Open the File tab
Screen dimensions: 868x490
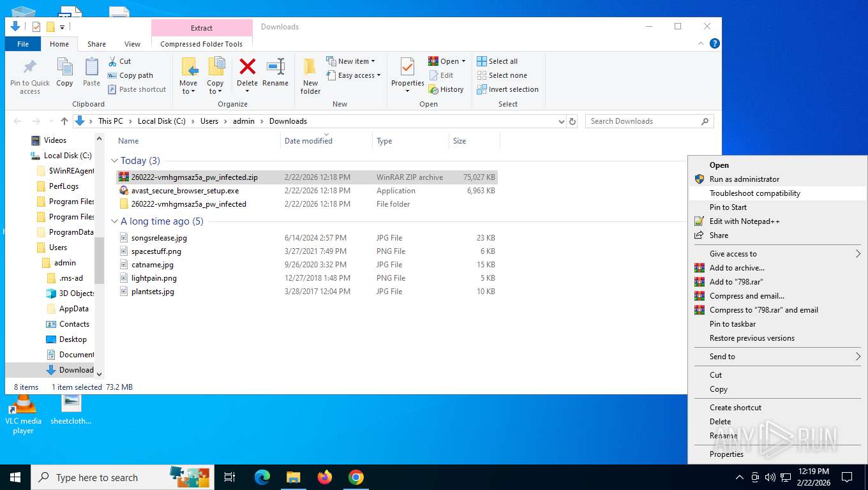(x=23, y=44)
